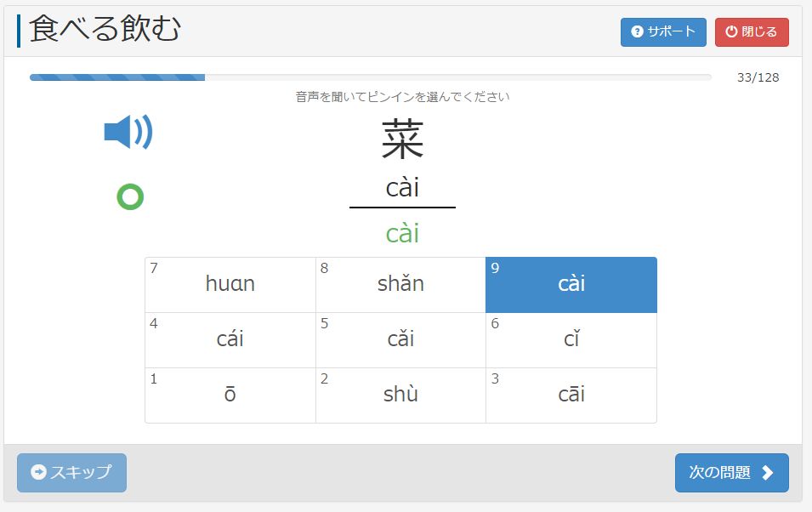
Task: Select answer 7 huan
Action: coord(230,285)
